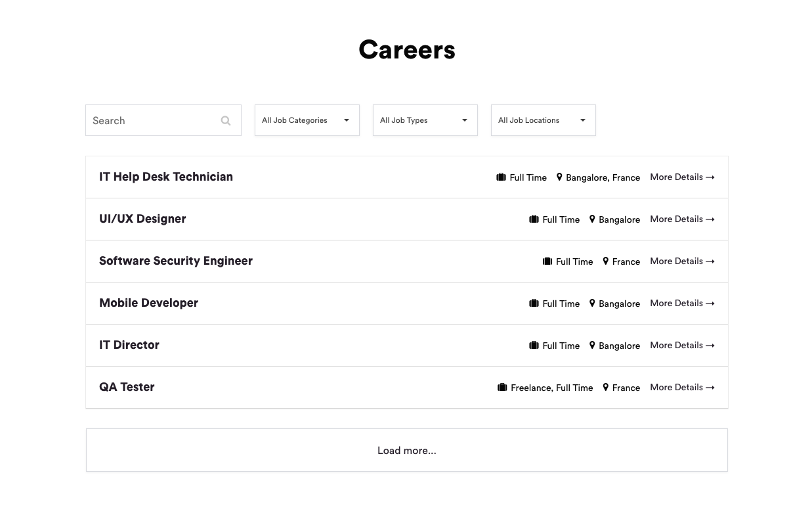Open the Software Security Engineer listing title
Image resolution: width=812 pixels, height=521 pixels.
(x=176, y=261)
